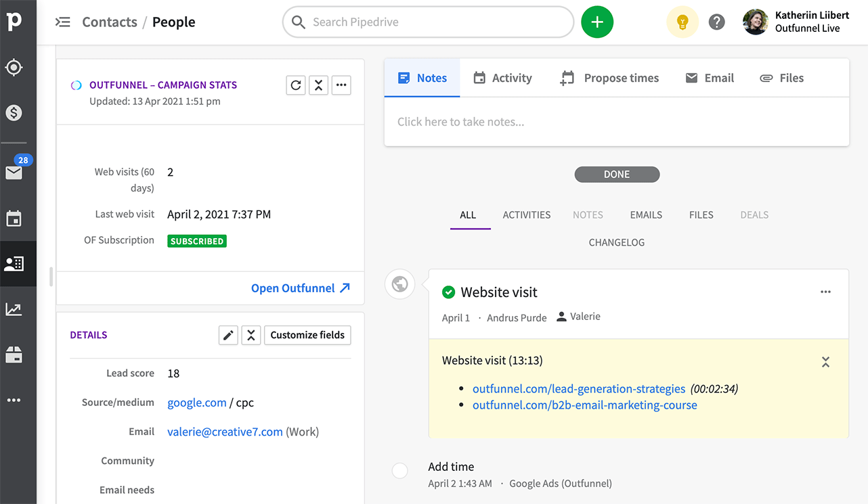Collapse the Website visit details card
868x504 pixels.
pos(825,362)
